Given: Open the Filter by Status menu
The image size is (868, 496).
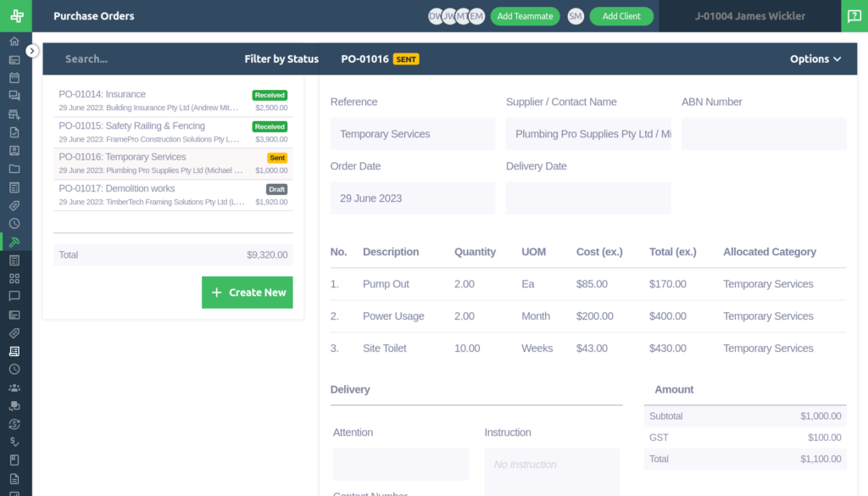Looking at the screenshot, I should coord(280,59).
